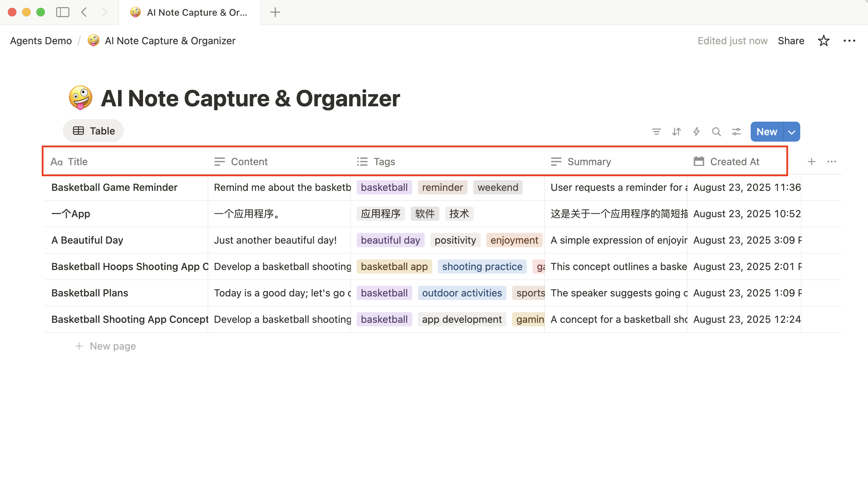This screenshot has height=493, width=868.
Task: Open database search magnifier icon
Action: coord(716,132)
